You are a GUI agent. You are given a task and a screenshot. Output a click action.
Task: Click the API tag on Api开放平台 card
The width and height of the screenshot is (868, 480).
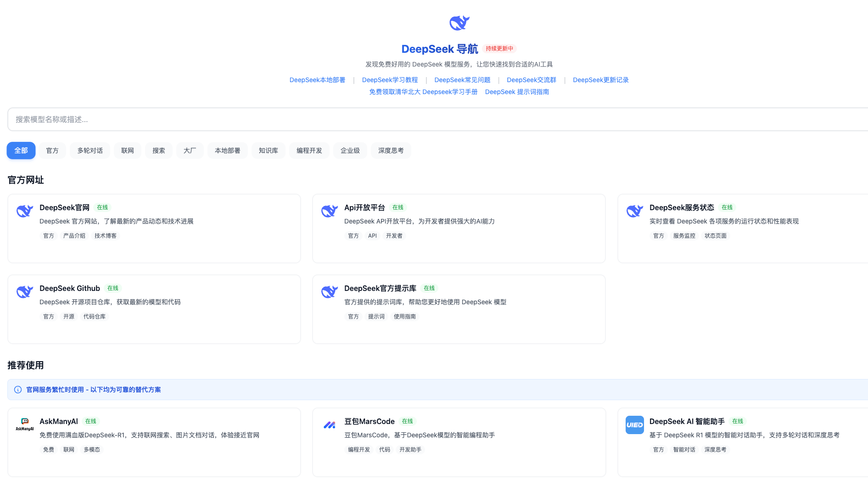coord(372,236)
